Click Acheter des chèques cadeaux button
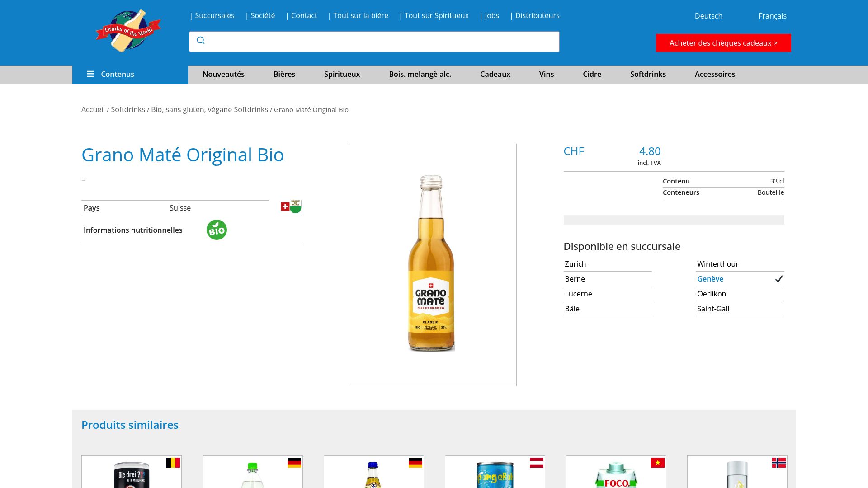 tap(723, 43)
